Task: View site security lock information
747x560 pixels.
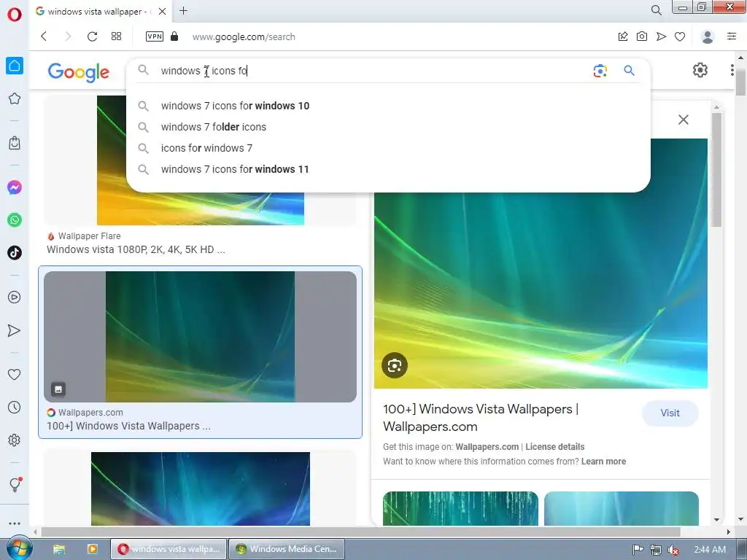Action: [x=174, y=36]
